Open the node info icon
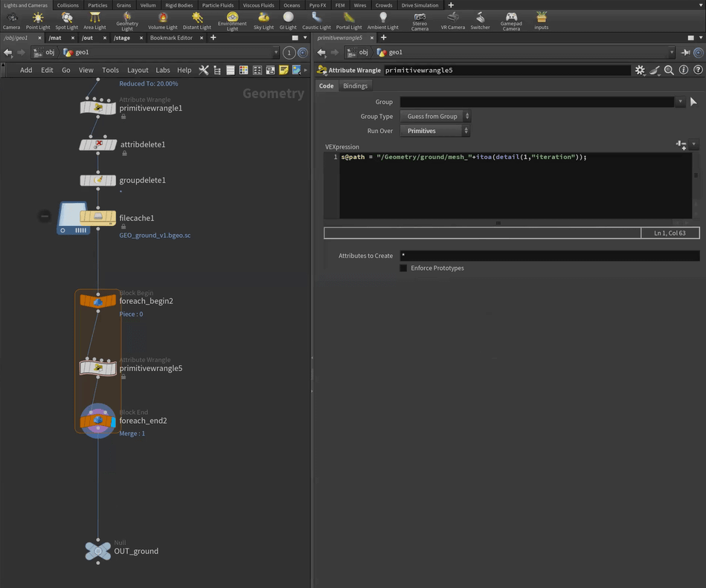 684,70
